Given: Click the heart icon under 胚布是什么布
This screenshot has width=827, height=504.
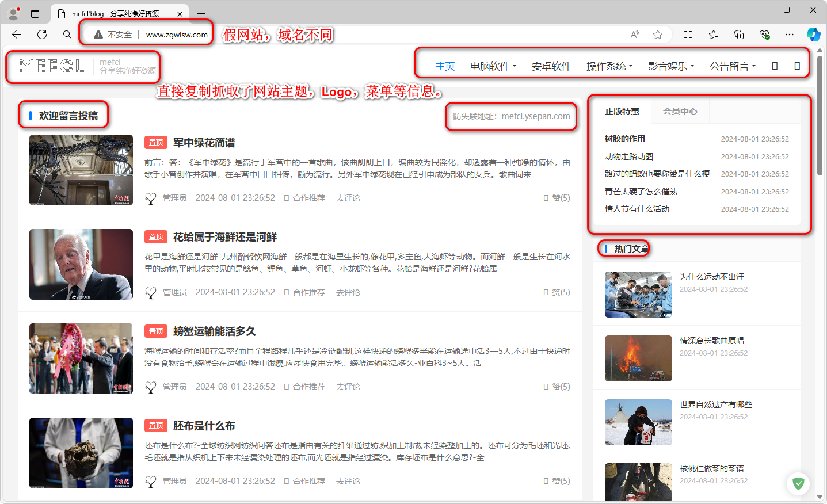Looking at the screenshot, I should click(151, 482).
